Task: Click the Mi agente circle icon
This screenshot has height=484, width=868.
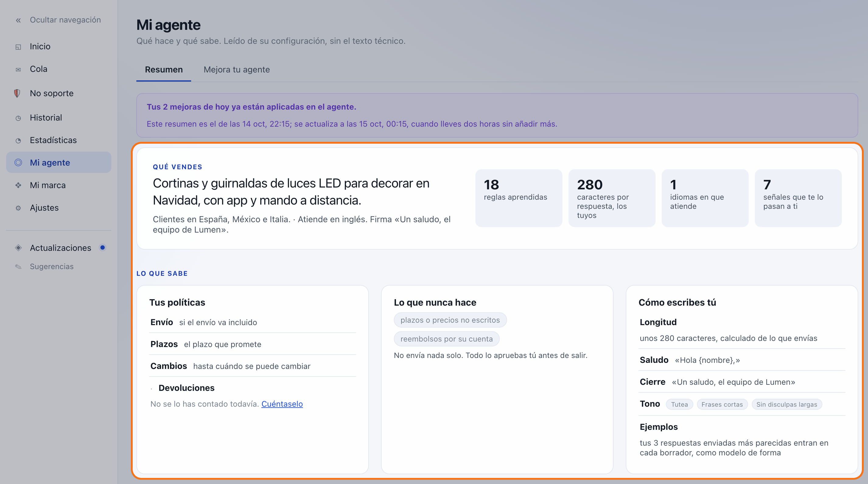Action: 18,163
